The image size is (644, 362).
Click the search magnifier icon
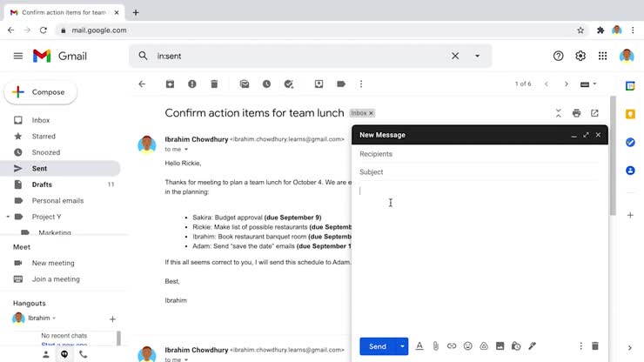[143, 56]
